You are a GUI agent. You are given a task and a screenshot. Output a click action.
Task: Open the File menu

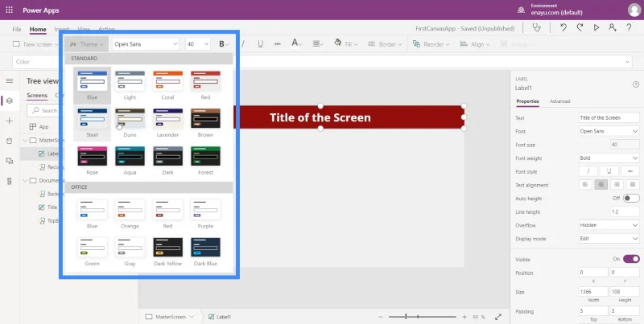(x=17, y=29)
